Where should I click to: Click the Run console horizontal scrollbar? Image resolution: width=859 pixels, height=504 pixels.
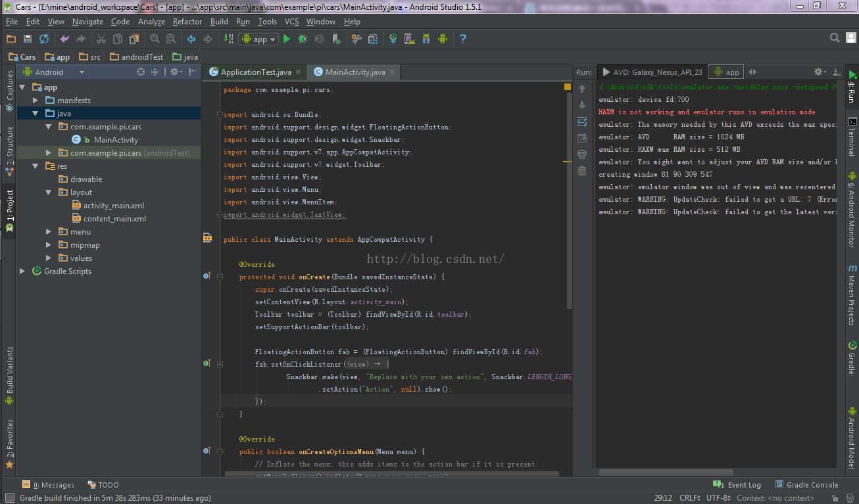coord(666,472)
